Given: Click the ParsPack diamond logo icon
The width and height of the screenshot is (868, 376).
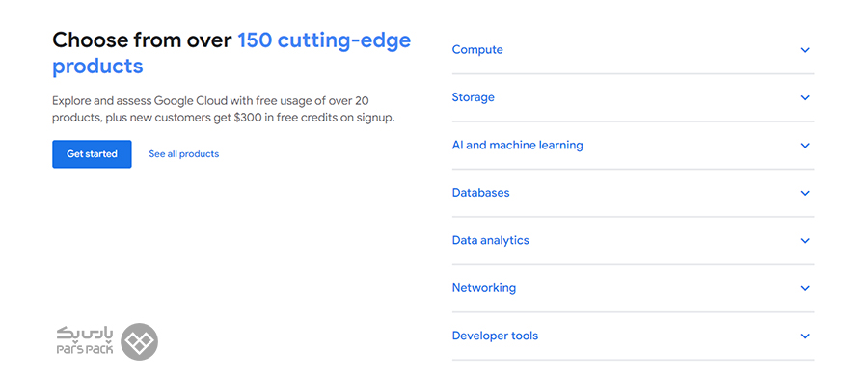Looking at the screenshot, I should point(139,341).
